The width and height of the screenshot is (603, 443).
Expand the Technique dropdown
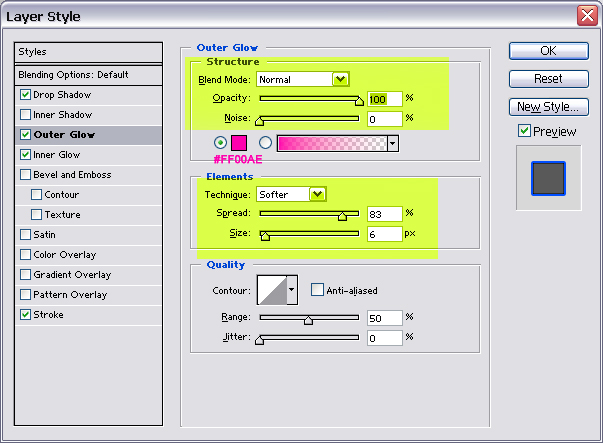[x=318, y=194]
